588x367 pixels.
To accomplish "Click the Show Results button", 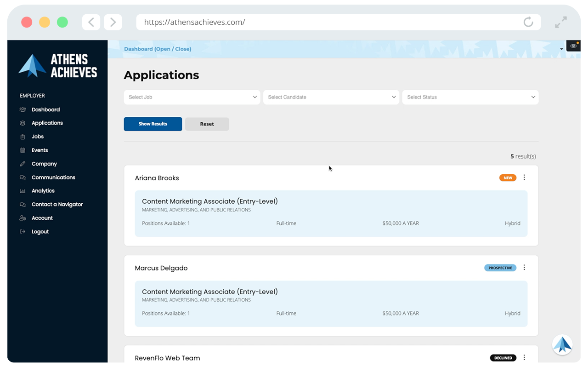I will 153,124.
